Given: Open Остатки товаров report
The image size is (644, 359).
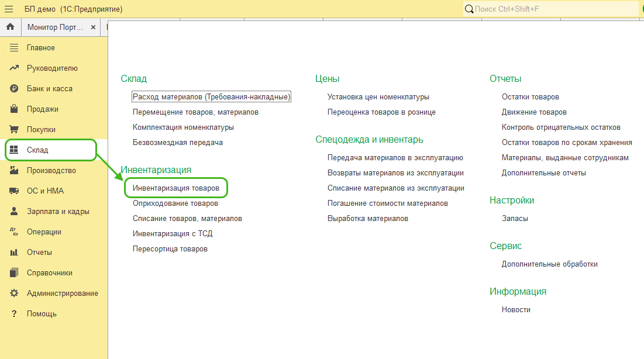Looking at the screenshot, I should click(530, 97).
